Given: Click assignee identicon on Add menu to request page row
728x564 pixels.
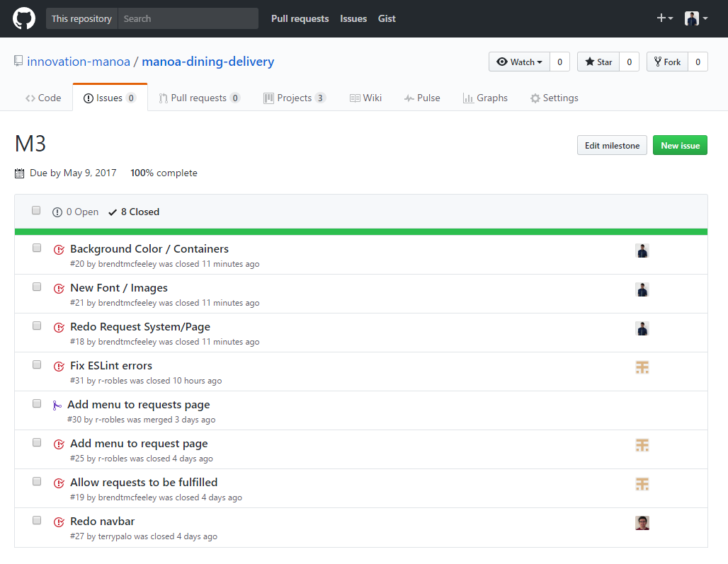Looking at the screenshot, I should tap(642, 445).
